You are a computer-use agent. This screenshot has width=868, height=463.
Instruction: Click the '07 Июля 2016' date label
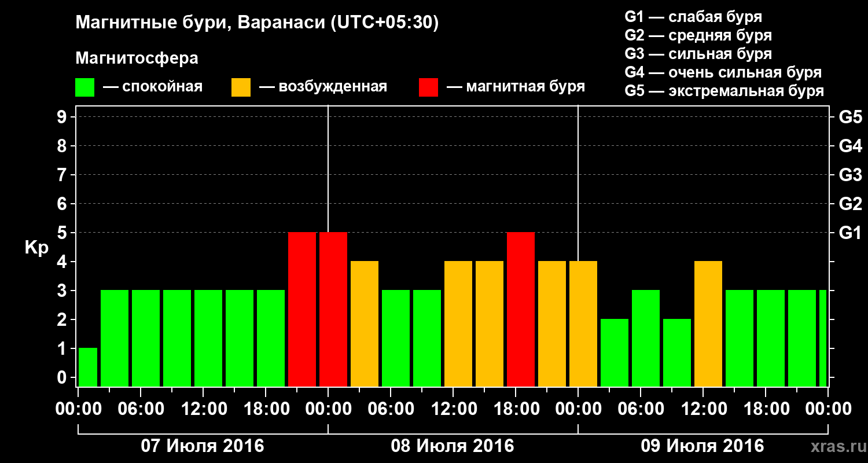[x=203, y=446]
